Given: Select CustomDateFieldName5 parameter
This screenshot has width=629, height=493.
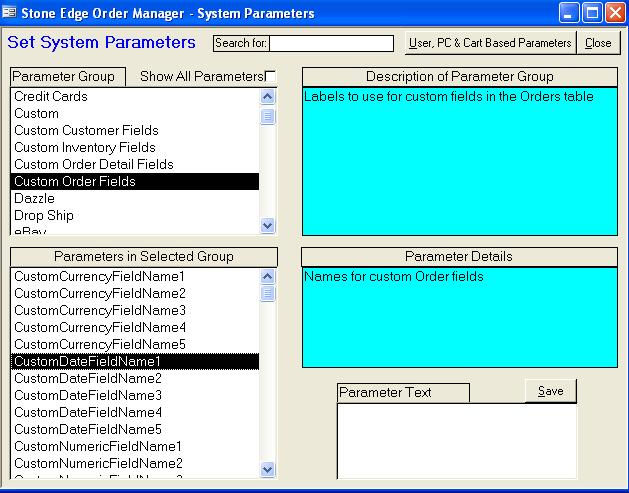Looking at the screenshot, I should coord(135,429).
